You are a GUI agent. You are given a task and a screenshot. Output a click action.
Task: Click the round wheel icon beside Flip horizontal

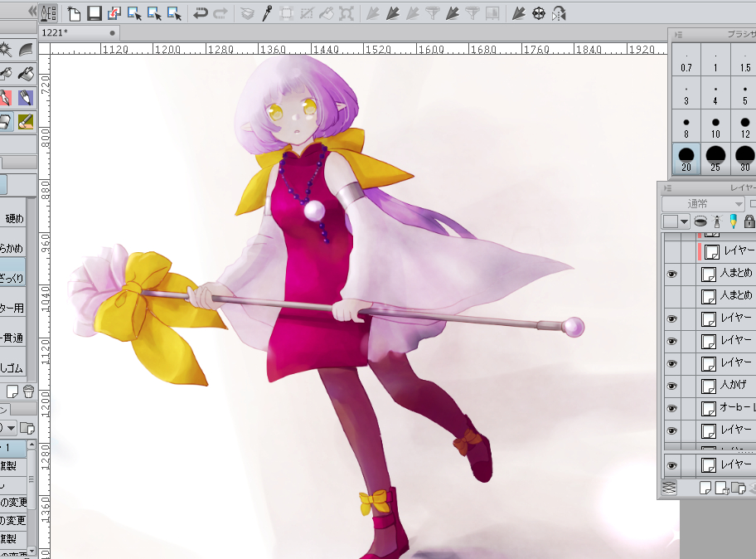pos(539,13)
